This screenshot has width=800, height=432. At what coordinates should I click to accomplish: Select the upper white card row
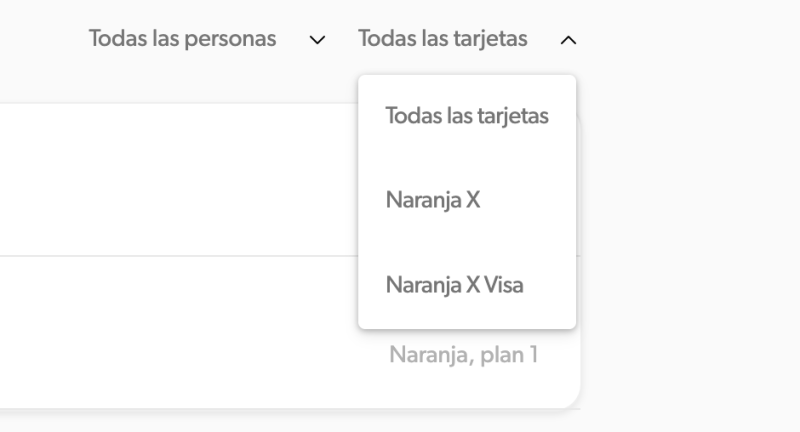coord(179,180)
